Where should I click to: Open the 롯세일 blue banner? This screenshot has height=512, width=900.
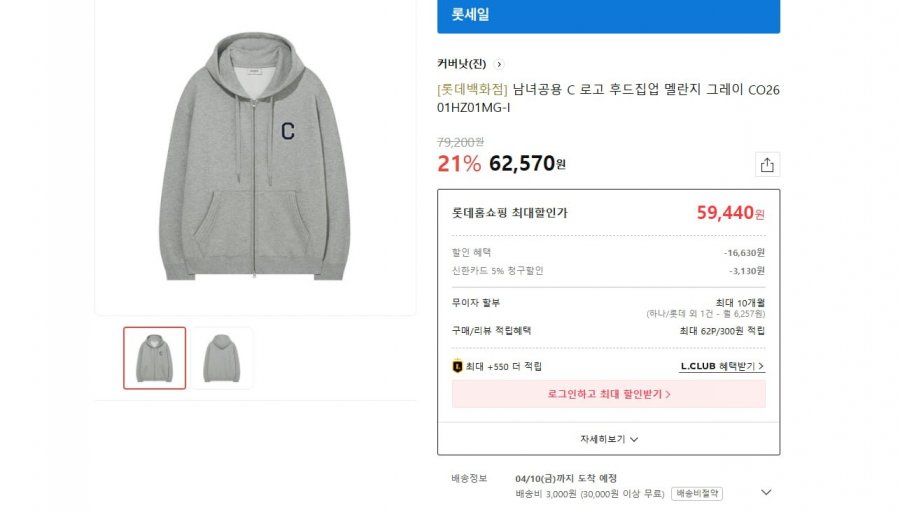click(x=608, y=16)
